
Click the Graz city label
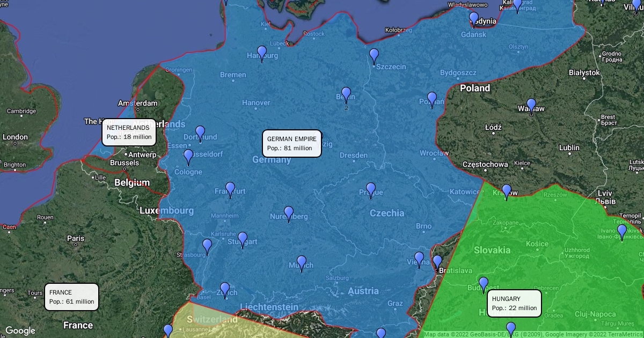395,304
